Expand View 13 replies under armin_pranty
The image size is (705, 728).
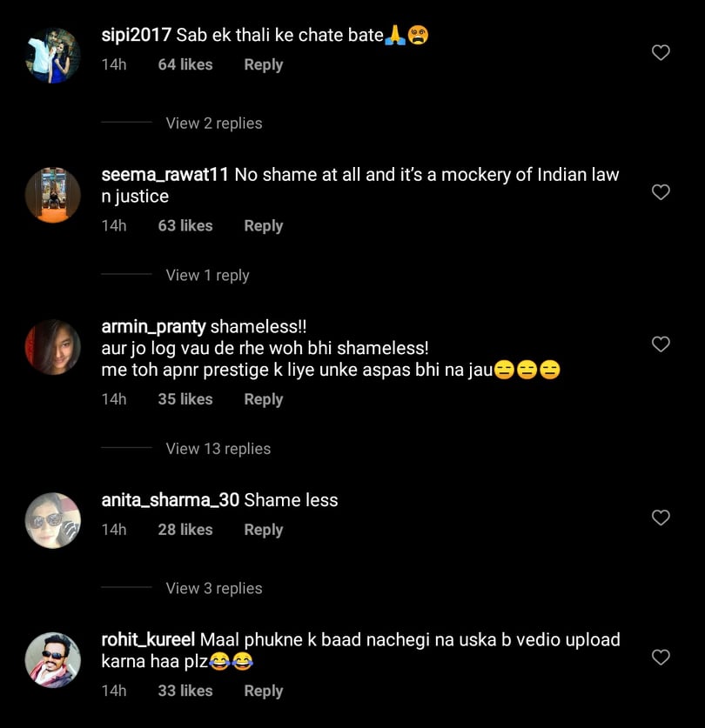coord(218,449)
